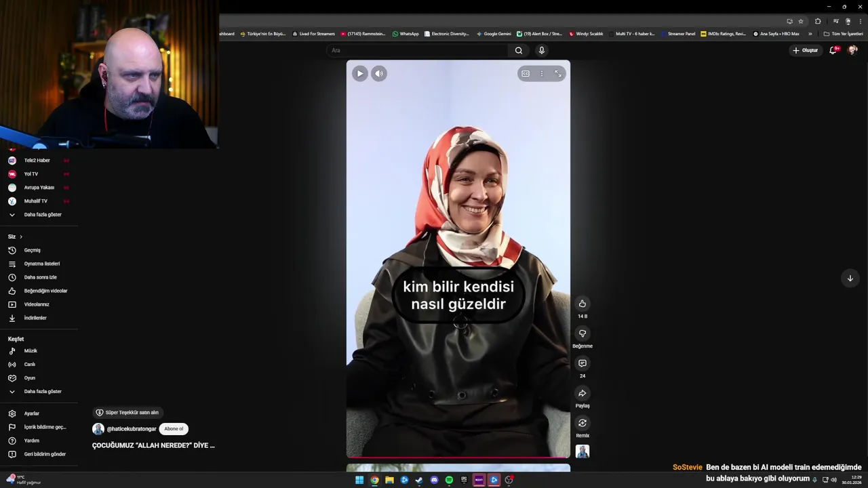The image size is (868, 488).
Task: Open the sound source thumbnail below Remix
Action: point(582,451)
